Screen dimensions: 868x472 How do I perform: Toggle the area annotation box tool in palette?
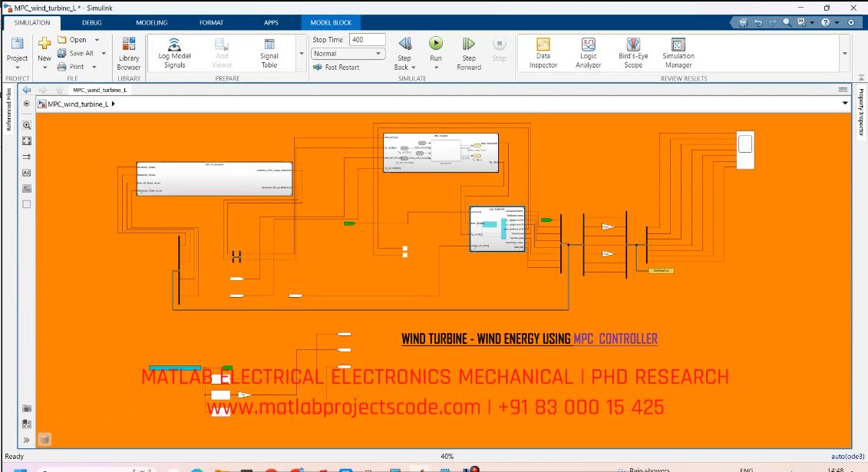point(27,204)
